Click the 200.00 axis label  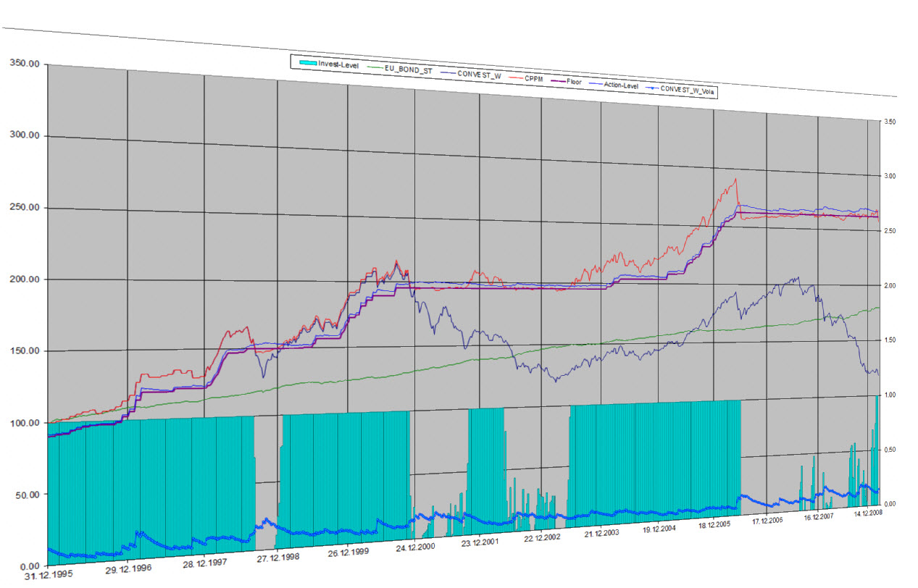pos(26,280)
